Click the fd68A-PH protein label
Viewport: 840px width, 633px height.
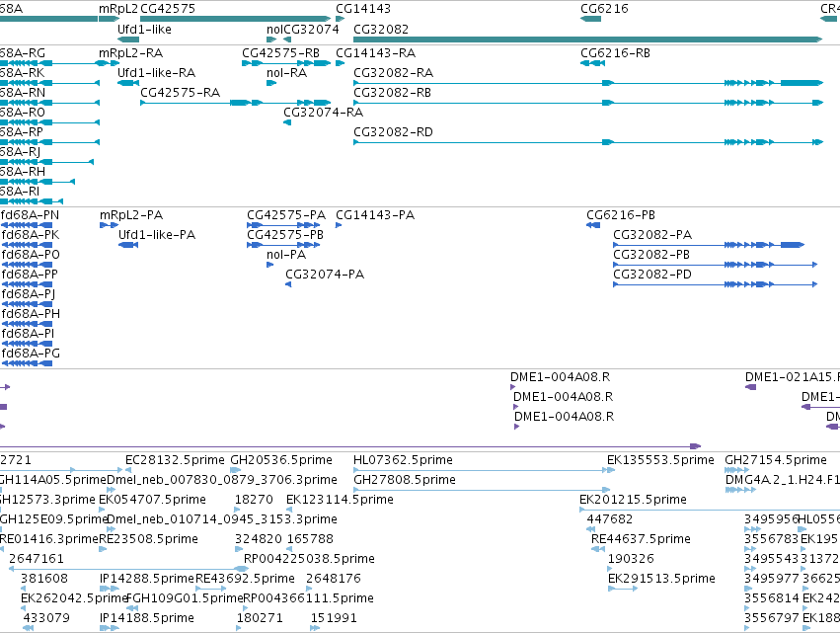coord(31,315)
